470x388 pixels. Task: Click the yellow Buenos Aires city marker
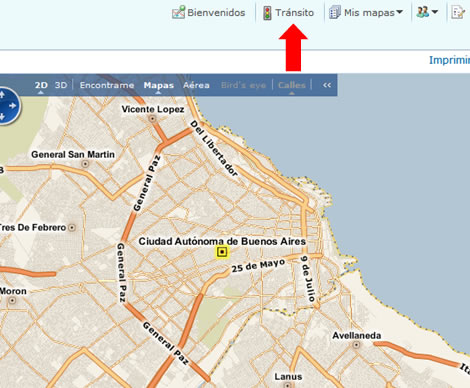click(x=222, y=252)
